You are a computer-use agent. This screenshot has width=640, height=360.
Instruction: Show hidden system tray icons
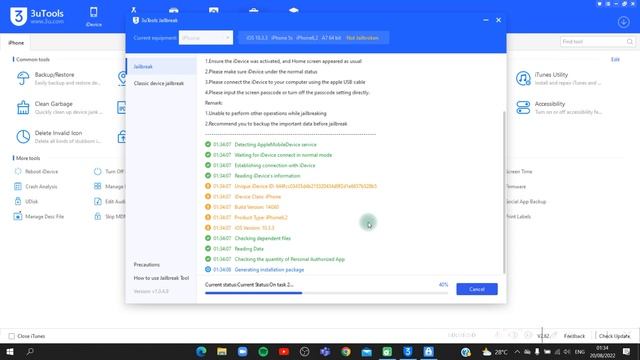[x=517, y=352]
